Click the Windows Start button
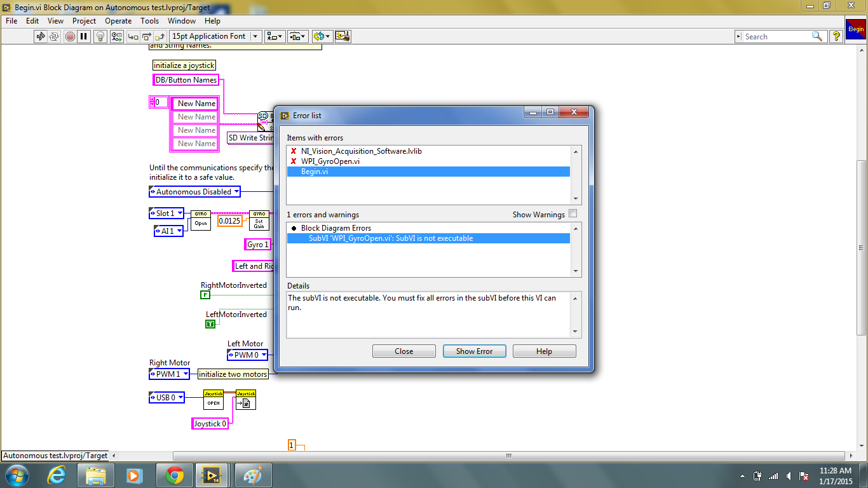 [x=17, y=475]
